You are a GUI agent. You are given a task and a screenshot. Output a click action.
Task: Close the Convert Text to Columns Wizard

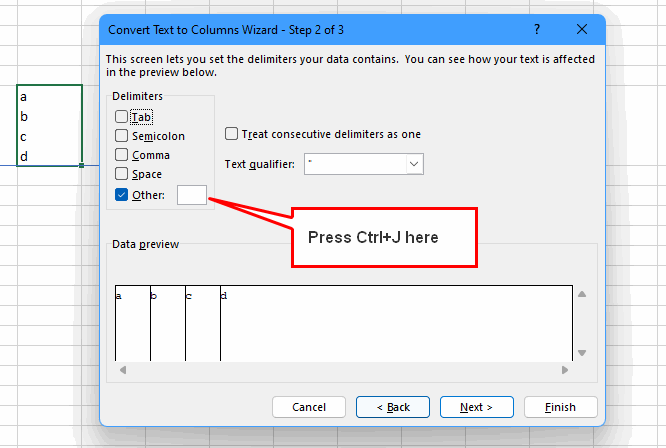[x=582, y=29]
